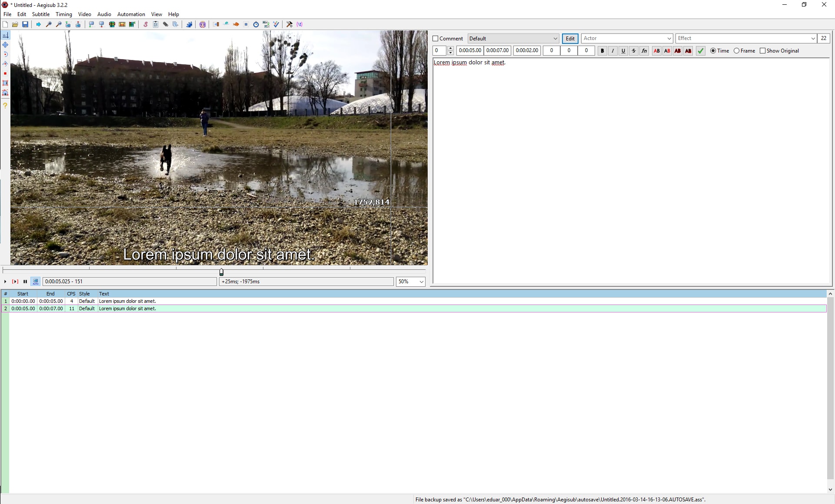This screenshot has width=835, height=504.
Task: Open the Subtitle menu
Action: click(41, 14)
